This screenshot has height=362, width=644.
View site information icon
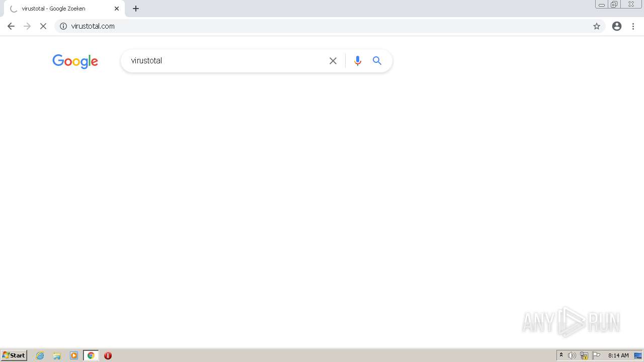tap(63, 26)
